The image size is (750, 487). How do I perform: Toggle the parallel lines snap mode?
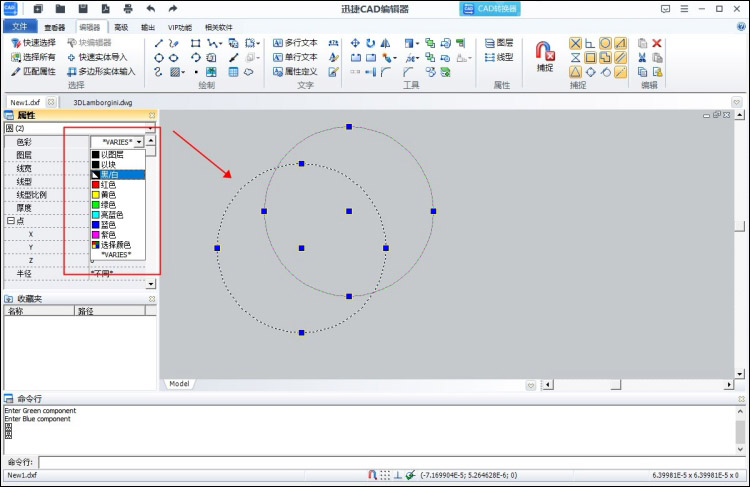(620, 58)
